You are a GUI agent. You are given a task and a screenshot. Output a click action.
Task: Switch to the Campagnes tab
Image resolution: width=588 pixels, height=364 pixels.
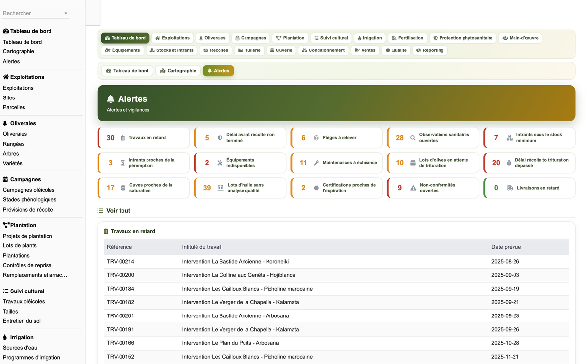point(250,38)
